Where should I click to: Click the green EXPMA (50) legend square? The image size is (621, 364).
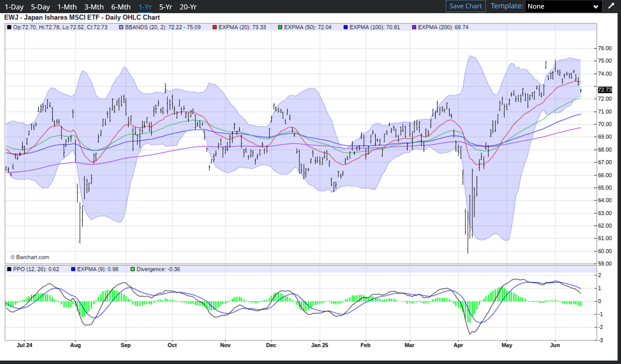(280, 27)
